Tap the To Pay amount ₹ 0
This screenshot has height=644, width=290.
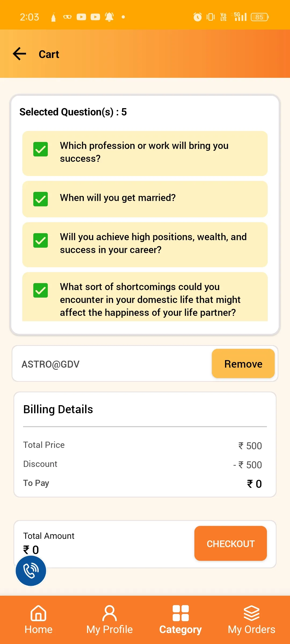[x=254, y=484]
